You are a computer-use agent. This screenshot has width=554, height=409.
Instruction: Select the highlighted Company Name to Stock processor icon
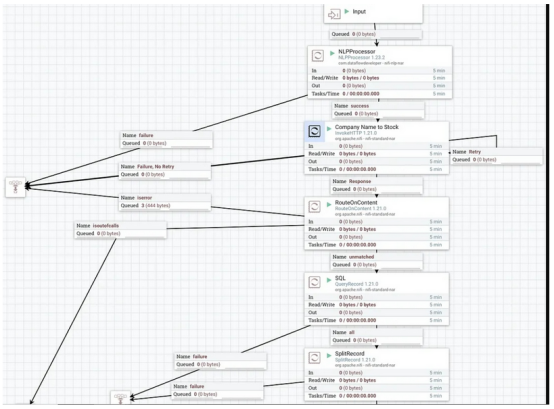point(314,131)
